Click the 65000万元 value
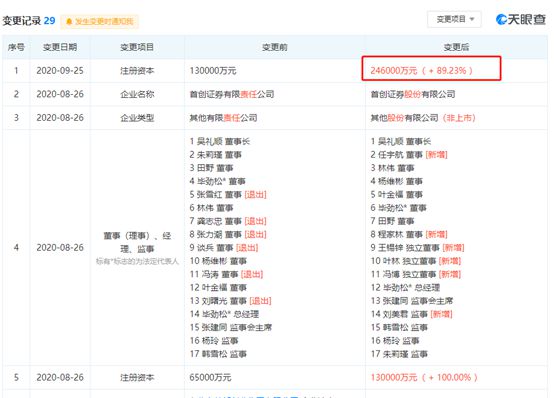This screenshot has width=554, height=398. click(x=210, y=377)
